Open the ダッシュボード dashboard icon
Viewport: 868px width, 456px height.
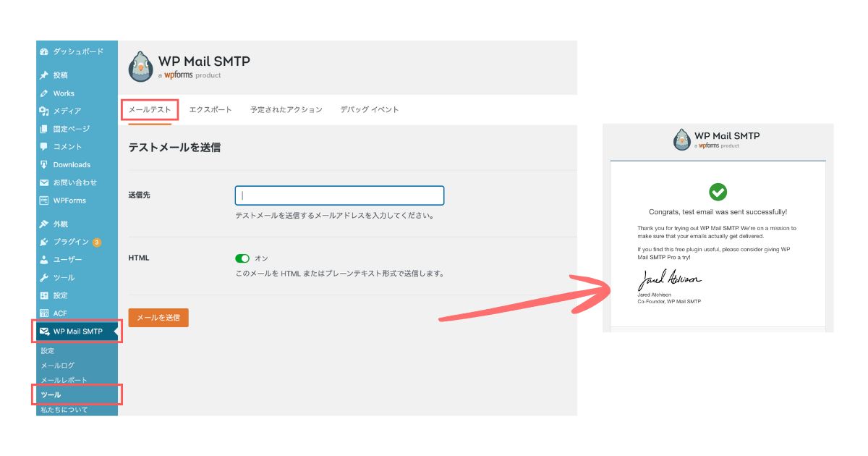point(44,52)
